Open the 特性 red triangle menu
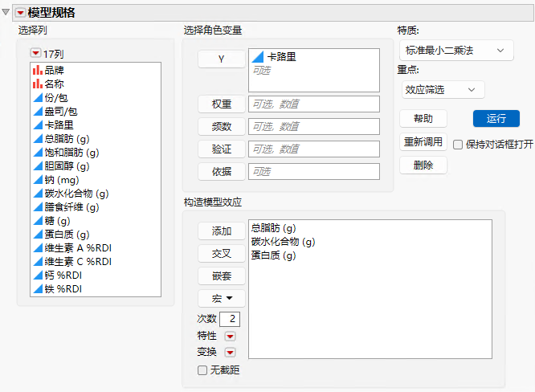The image size is (535, 392). click(231, 337)
